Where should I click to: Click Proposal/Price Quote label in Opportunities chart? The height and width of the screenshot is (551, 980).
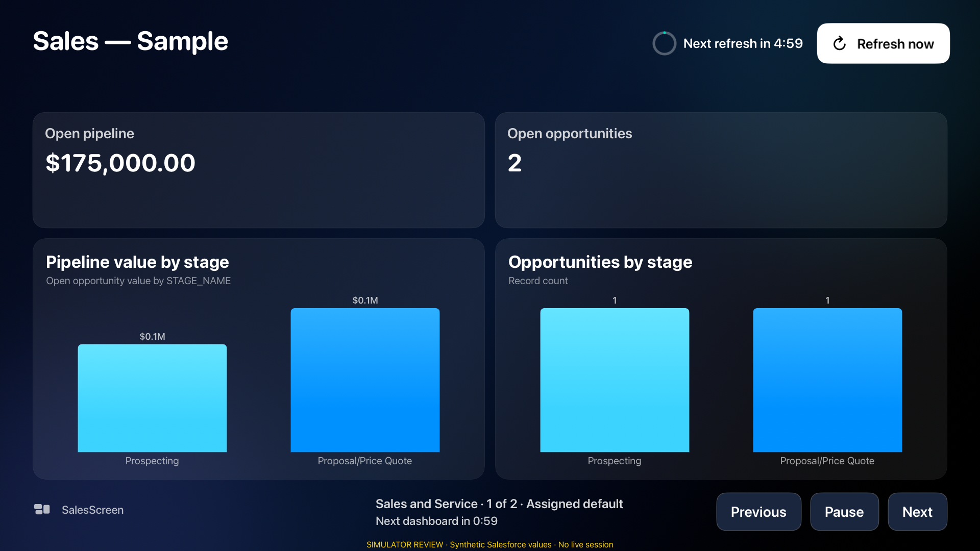coord(827,461)
